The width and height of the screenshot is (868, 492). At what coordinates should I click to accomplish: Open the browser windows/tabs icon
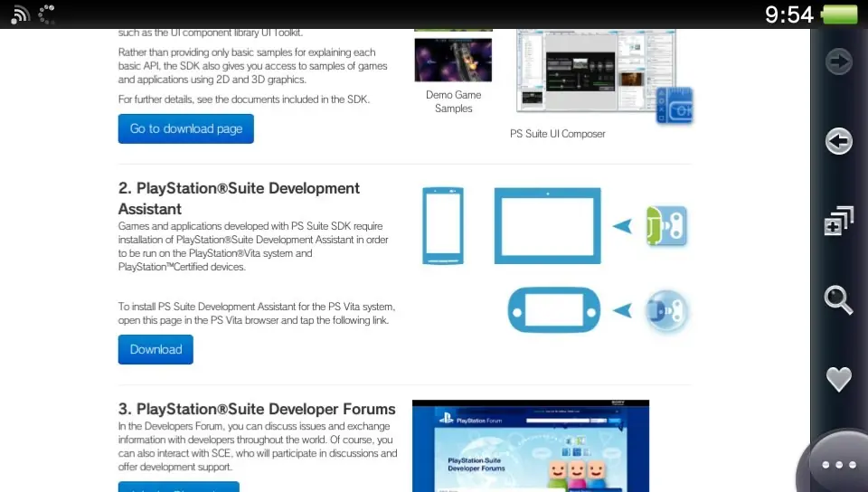click(839, 221)
